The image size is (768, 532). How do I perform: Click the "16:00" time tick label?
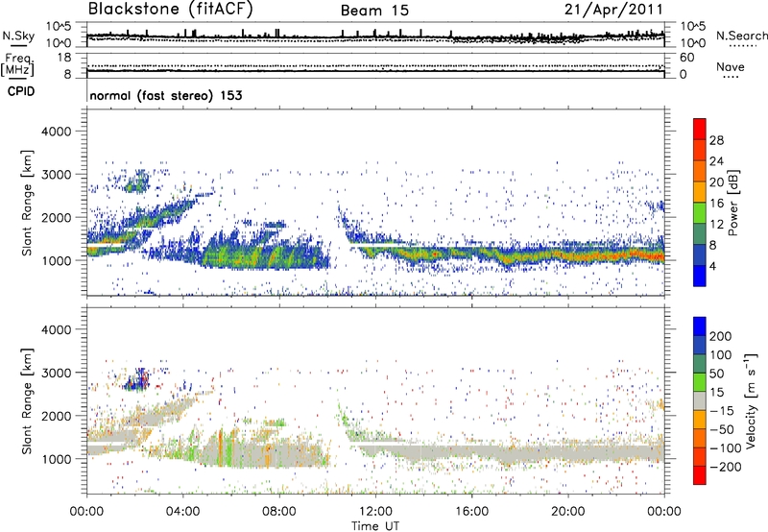pos(471,512)
